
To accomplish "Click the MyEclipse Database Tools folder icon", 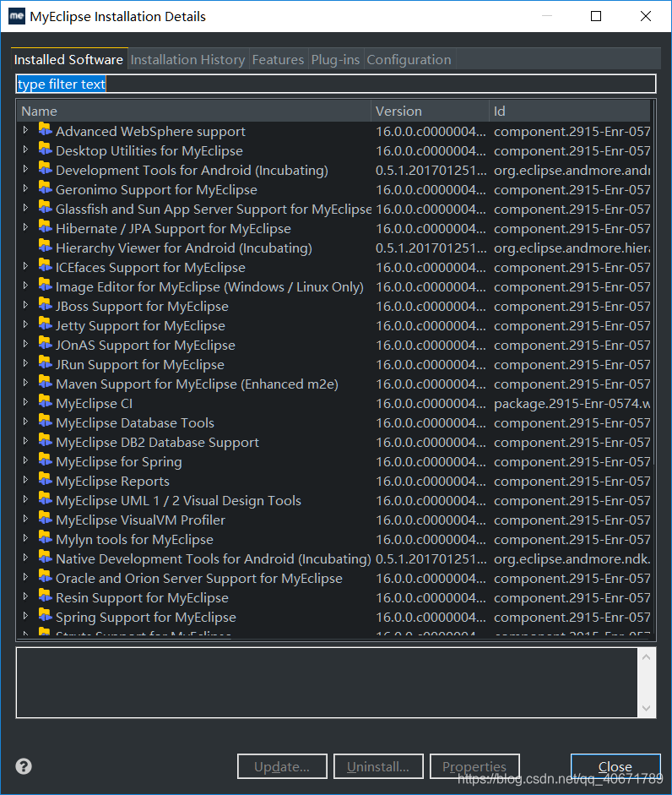I will coord(45,422).
